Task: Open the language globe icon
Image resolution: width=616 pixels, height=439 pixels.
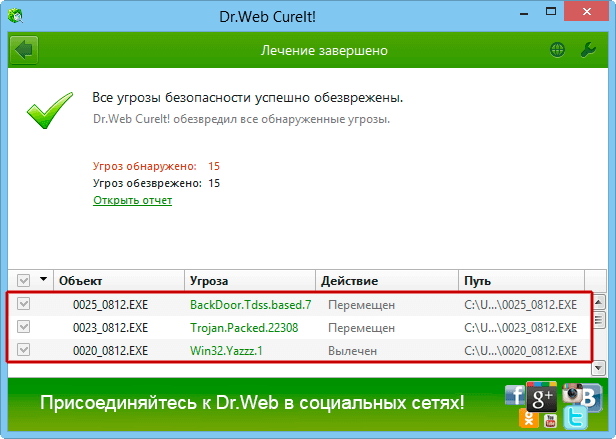Action: tap(557, 50)
